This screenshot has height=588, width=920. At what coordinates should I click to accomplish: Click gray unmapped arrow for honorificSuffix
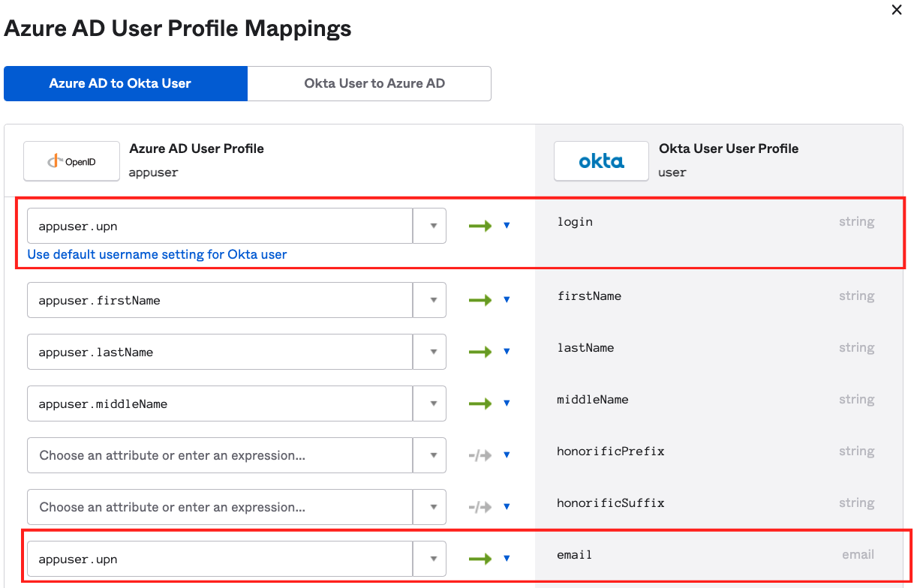(x=480, y=507)
